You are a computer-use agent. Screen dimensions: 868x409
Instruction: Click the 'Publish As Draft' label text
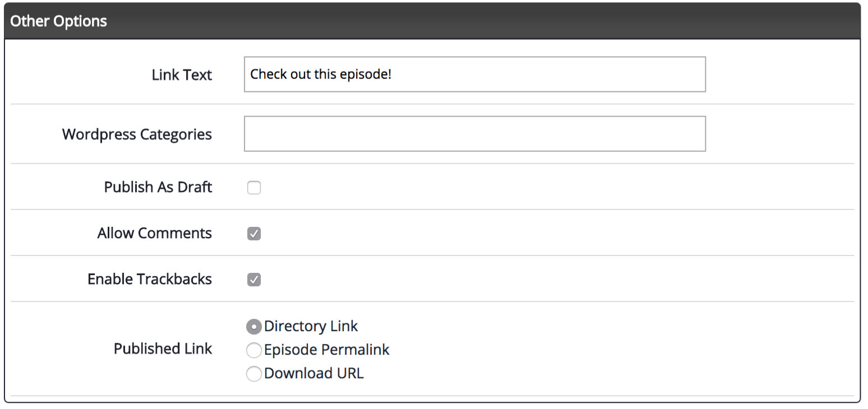tap(158, 187)
